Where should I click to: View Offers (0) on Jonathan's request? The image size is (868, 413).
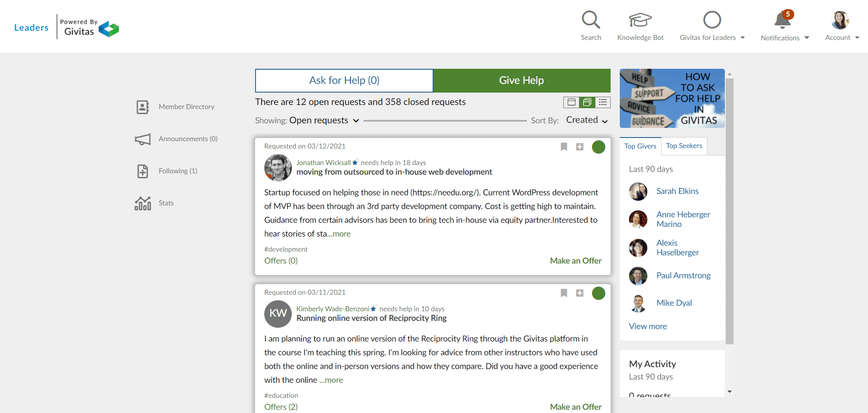(x=281, y=261)
